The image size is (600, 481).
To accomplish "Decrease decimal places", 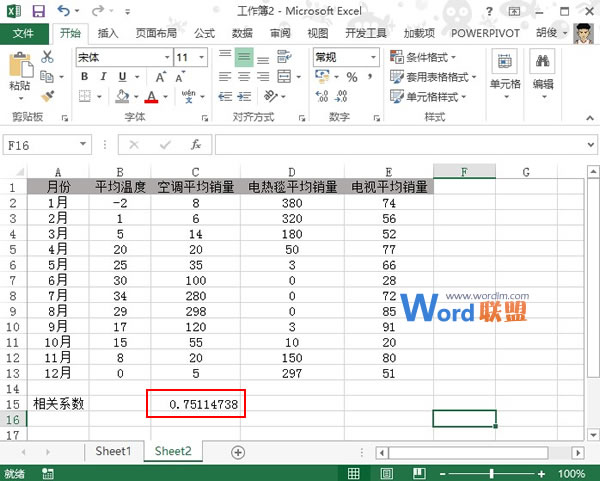I will click(341, 96).
